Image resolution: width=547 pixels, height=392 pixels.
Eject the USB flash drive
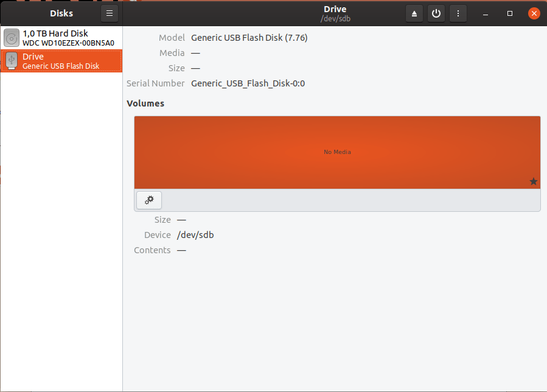coord(414,13)
